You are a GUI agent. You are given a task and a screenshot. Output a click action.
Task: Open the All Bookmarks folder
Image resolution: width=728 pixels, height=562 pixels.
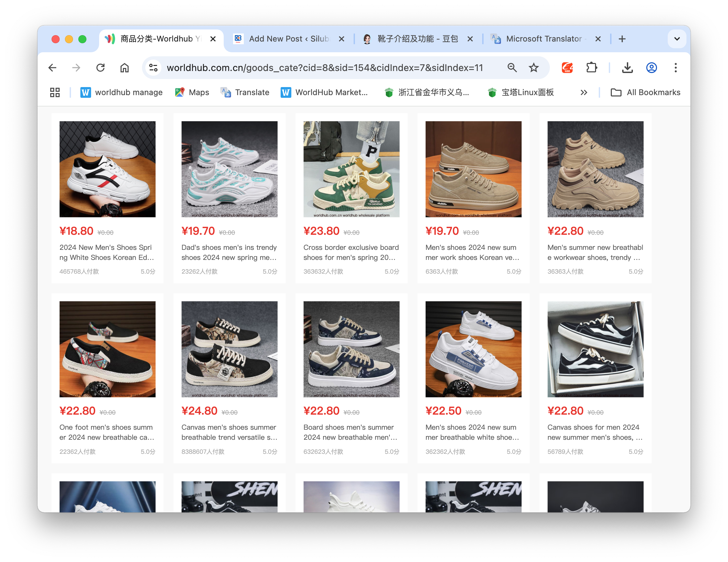pyautogui.click(x=645, y=92)
